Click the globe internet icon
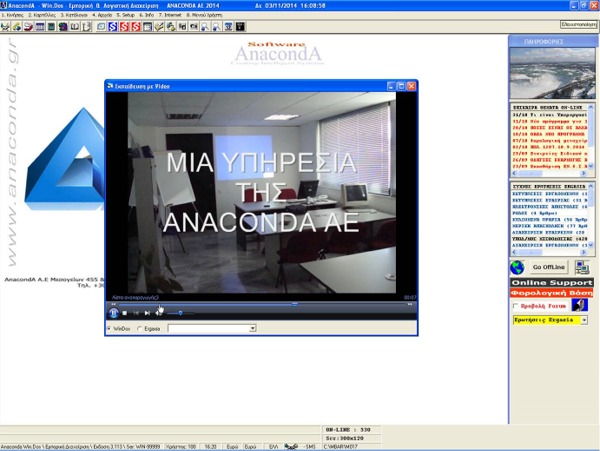The height and width of the screenshot is (451, 600). click(517, 267)
